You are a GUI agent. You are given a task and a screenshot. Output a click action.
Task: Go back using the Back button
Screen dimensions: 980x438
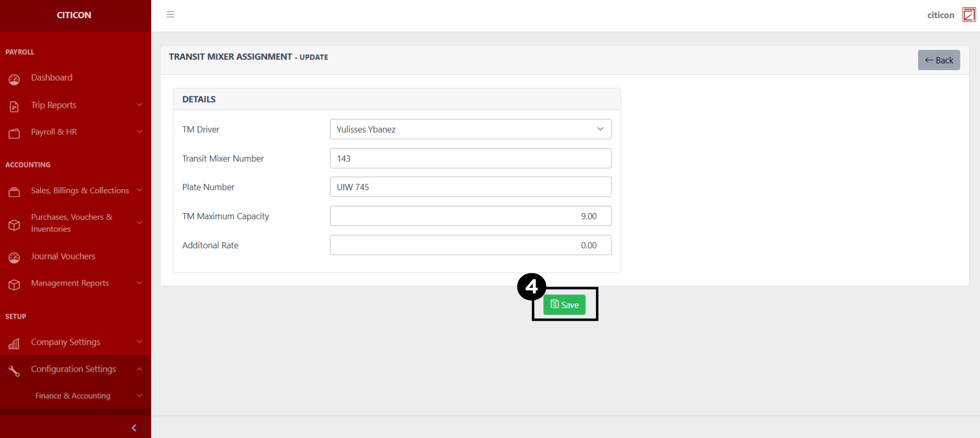(939, 60)
